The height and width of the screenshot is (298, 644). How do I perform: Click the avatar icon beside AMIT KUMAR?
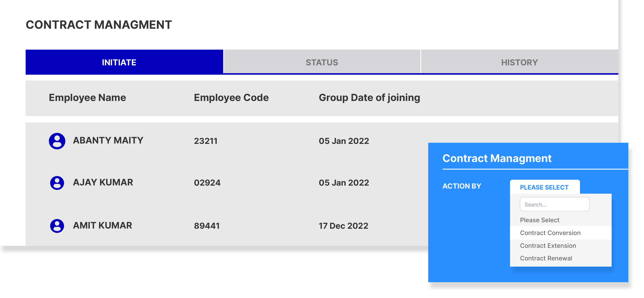point(57,226)
